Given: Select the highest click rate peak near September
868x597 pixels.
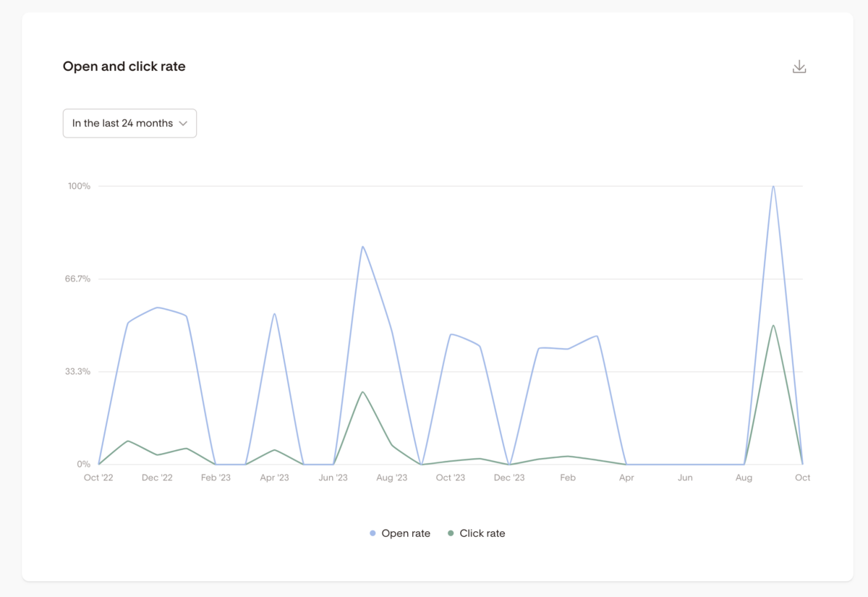Looking at the screenshot, I should point(773,326).
